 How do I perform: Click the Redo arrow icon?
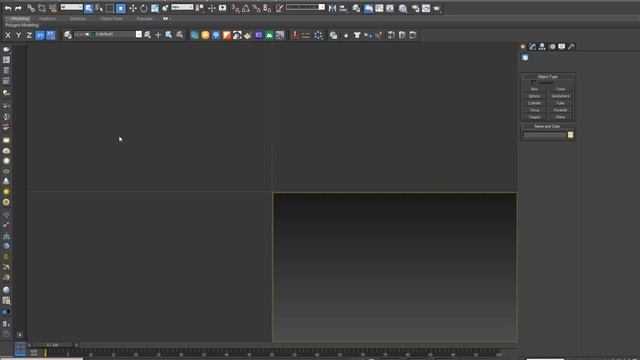point(18,8)
